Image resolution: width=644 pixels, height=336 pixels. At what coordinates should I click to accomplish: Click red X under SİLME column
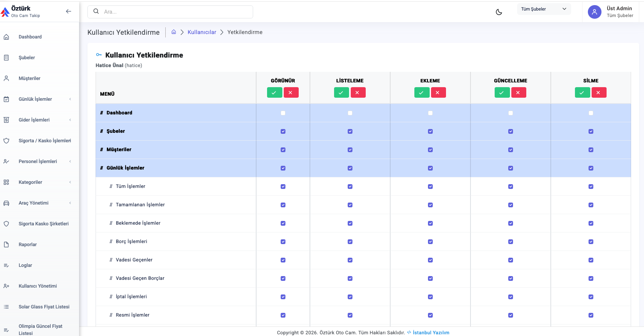(598, 93)
